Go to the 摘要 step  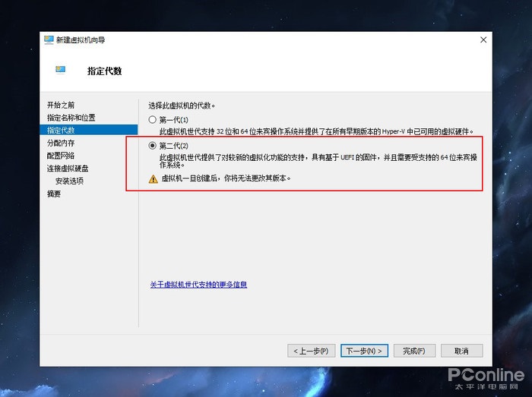[54, 194]
